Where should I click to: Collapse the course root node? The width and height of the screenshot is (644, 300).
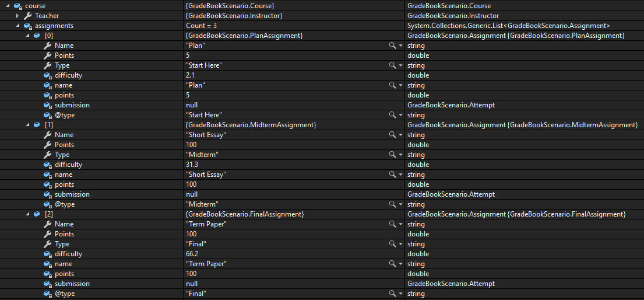8,6
